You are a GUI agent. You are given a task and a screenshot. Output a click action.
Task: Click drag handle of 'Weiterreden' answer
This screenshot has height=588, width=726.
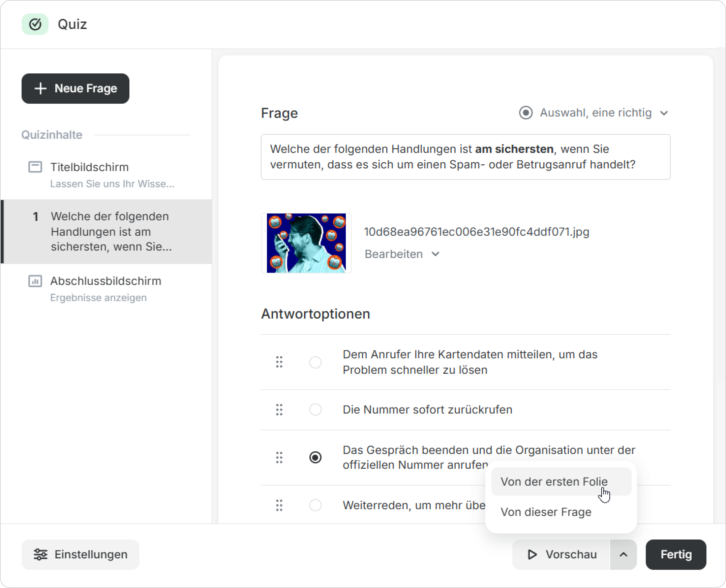tap(279, 505)
